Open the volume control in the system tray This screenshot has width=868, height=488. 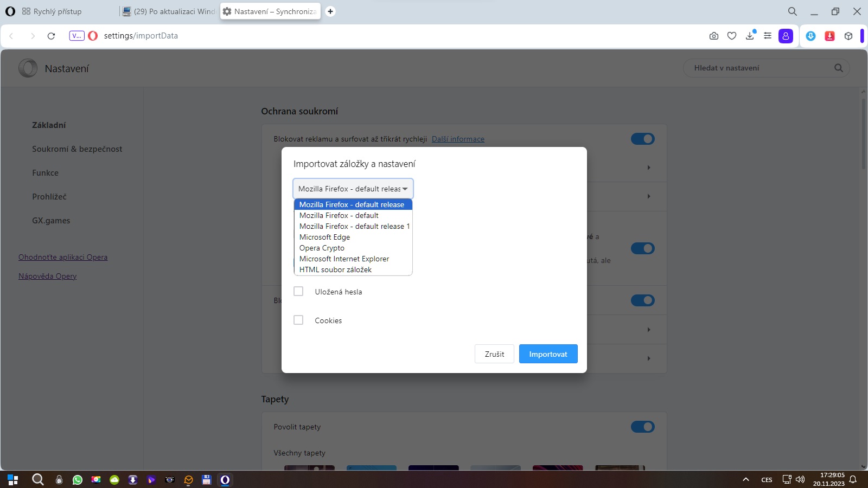[x=800, y=479]
